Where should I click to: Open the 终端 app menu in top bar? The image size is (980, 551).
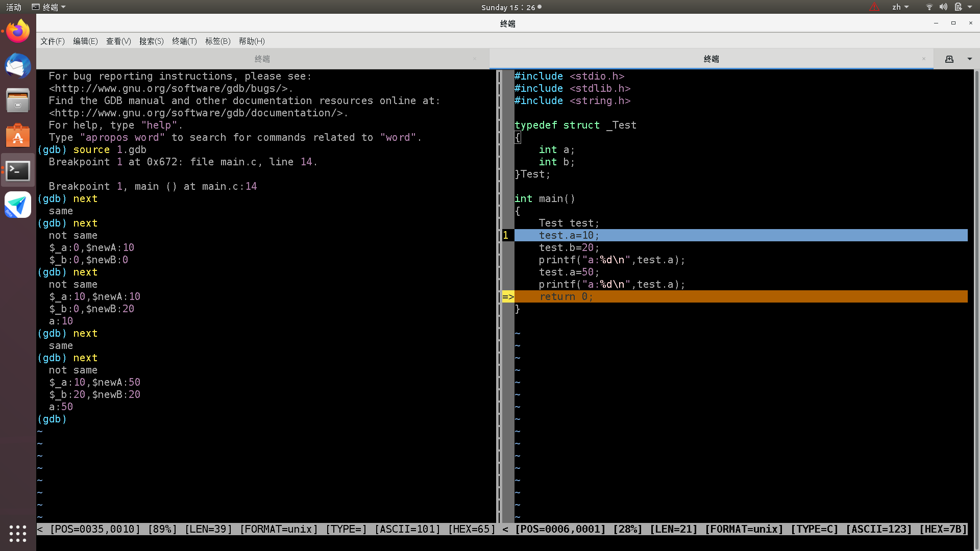click(x=49, y=7)
